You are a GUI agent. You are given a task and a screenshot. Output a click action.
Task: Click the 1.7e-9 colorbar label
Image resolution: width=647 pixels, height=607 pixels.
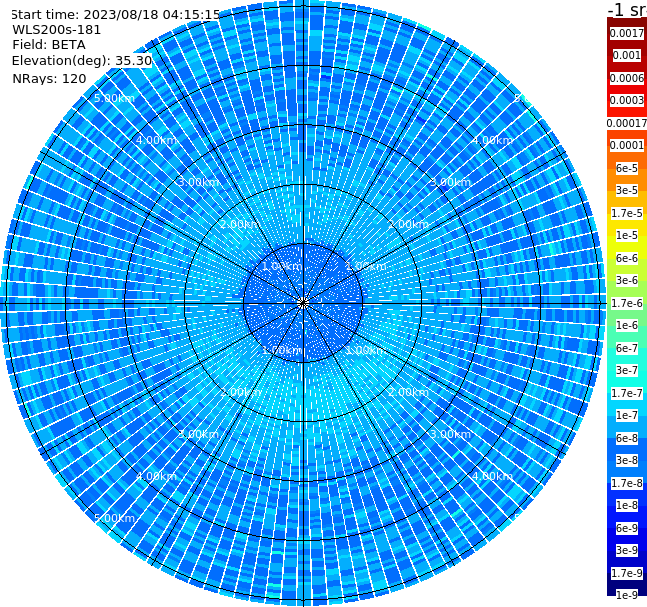coord(627,573)
